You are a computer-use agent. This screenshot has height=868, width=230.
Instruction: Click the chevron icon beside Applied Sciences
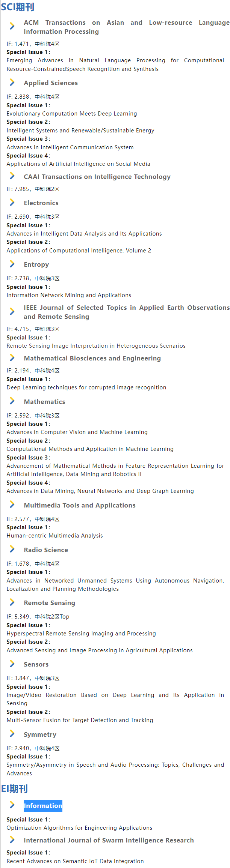coord(12,83)
